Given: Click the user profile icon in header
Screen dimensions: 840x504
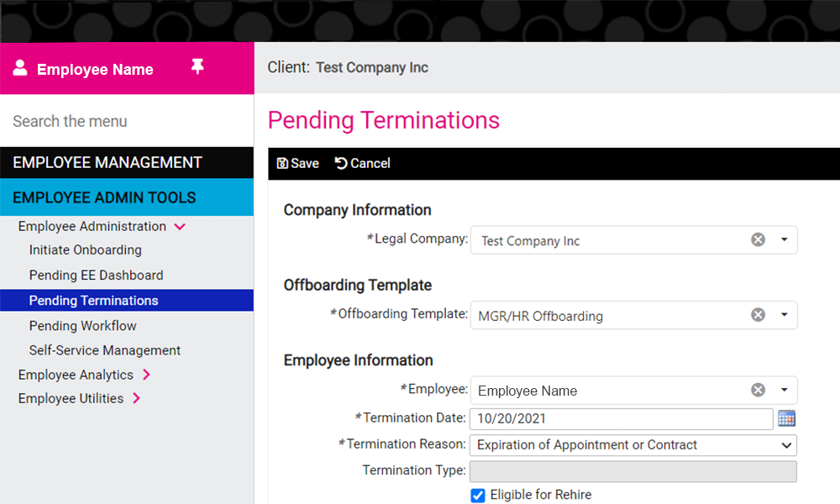Looking at the screenshot, I should click(x=20, y=68).
